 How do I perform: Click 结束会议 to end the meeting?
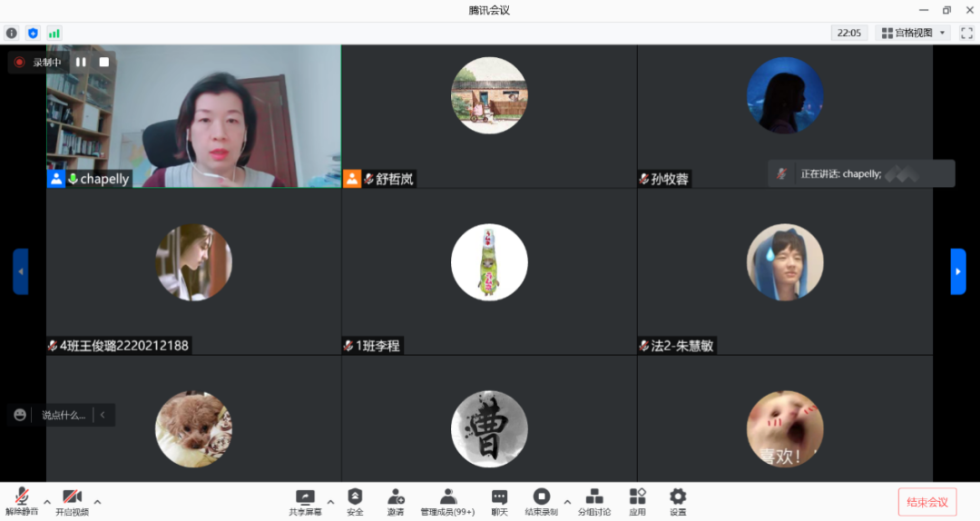[926, 502]
